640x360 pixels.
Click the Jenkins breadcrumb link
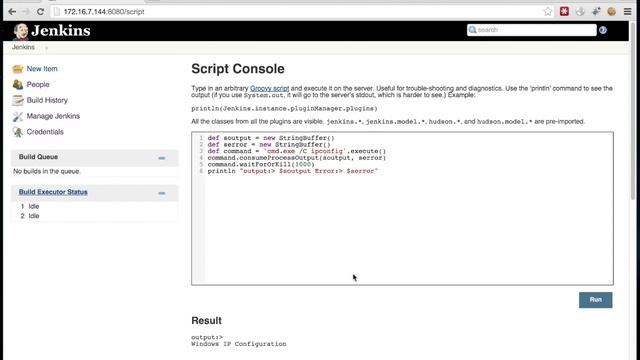point(23,47)
